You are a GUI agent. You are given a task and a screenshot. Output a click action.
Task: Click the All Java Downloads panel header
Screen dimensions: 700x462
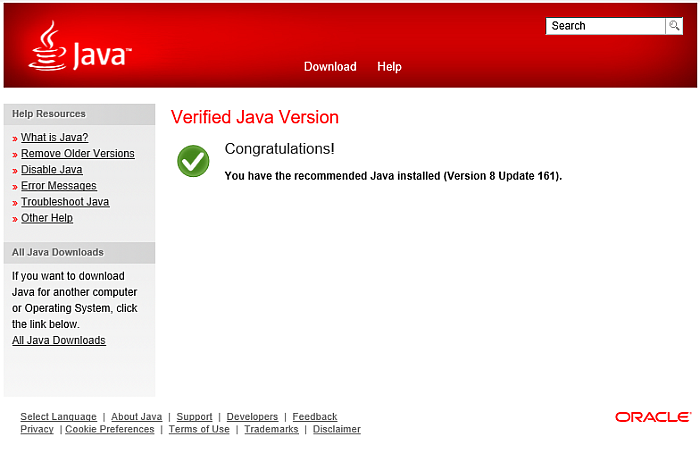[x=79, y=253]
